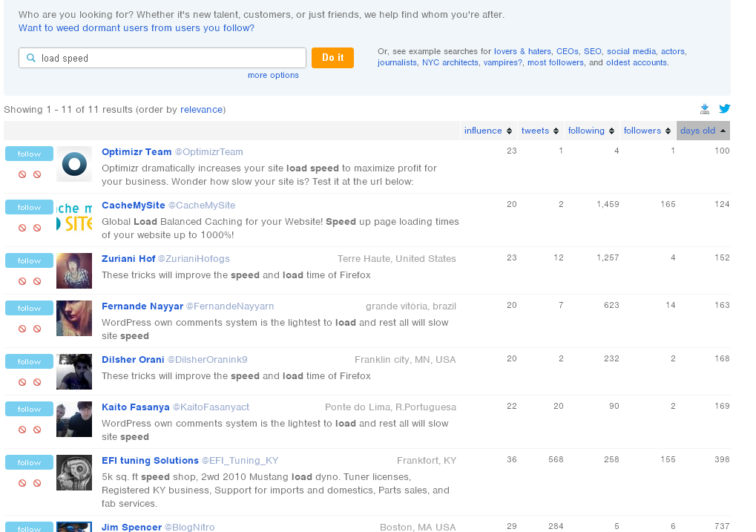Focus the load speed search field

click(162, 58)
